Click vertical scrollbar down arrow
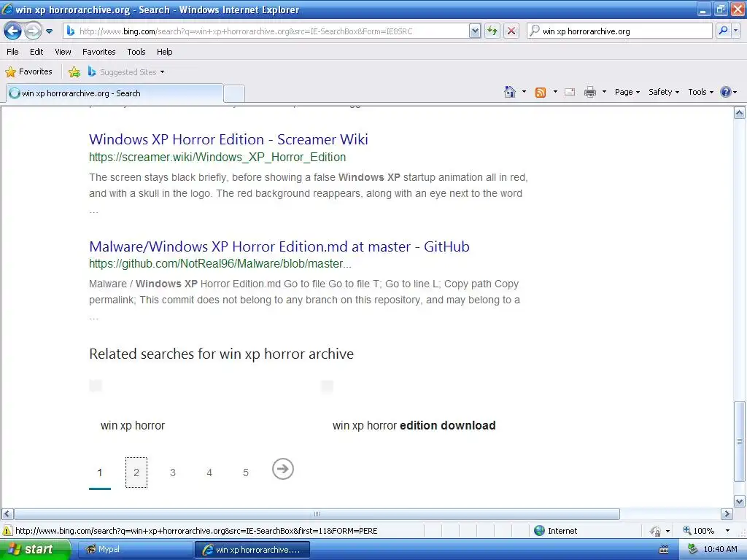 pos(740,501)
